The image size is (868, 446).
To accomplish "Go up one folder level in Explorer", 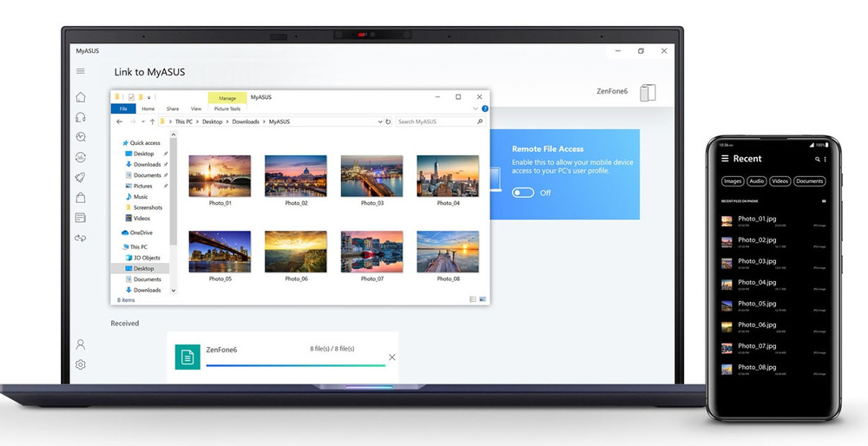I will [x=152, y=121].
